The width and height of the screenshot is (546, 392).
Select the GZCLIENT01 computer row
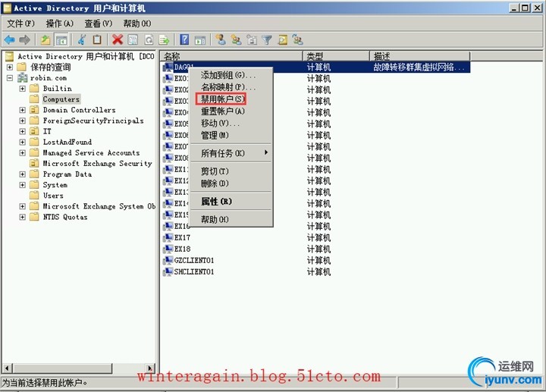(194, 260)
